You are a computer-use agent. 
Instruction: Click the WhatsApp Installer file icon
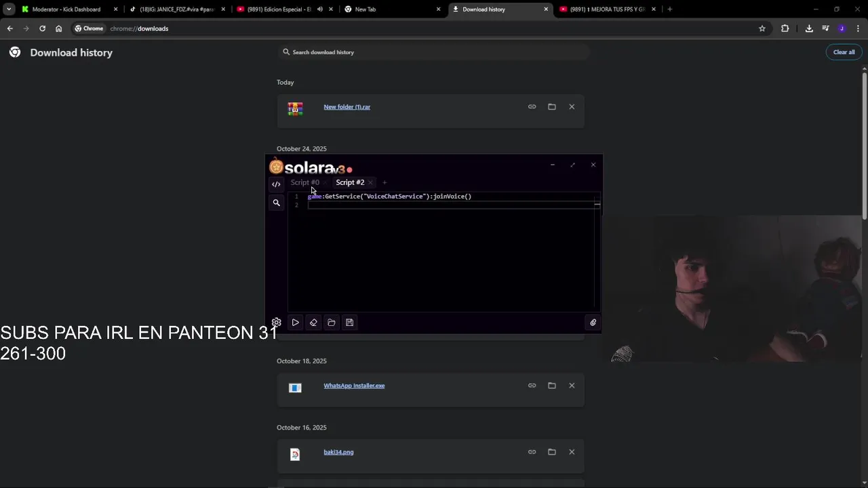tap(295, 388)
